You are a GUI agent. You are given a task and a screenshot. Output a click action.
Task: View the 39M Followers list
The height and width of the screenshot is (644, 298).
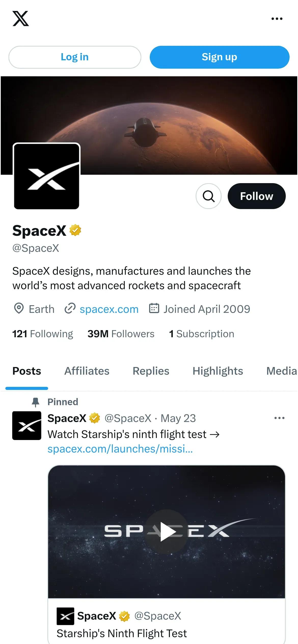point(121,334)
